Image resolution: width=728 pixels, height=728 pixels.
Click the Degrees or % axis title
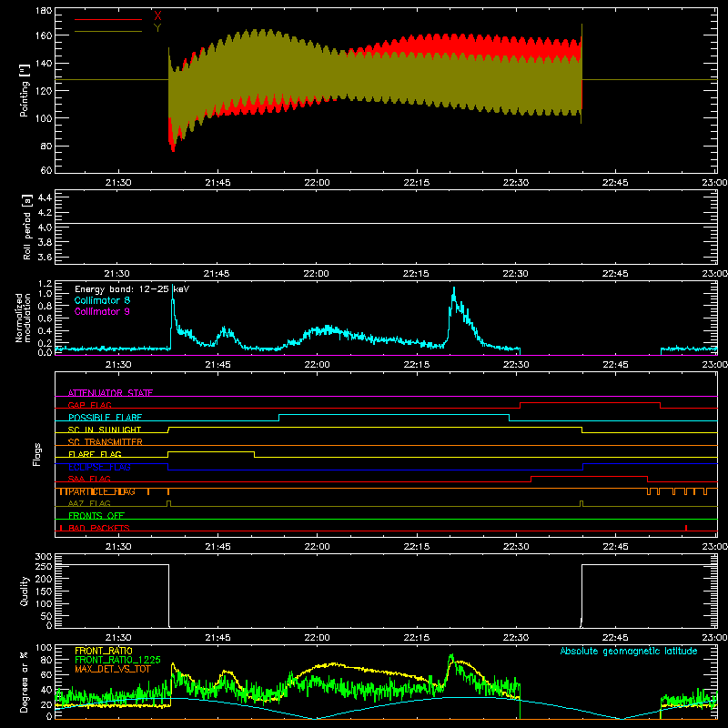[25, 682]
